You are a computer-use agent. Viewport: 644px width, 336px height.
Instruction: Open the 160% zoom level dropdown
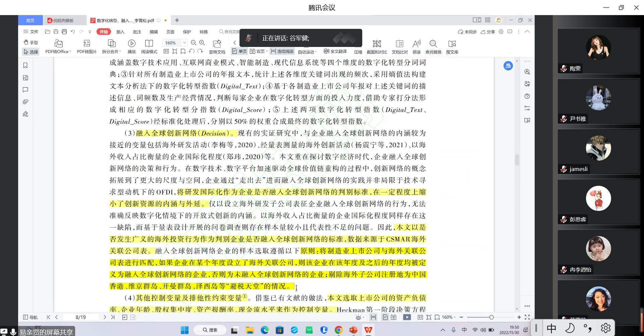[184, 43]
